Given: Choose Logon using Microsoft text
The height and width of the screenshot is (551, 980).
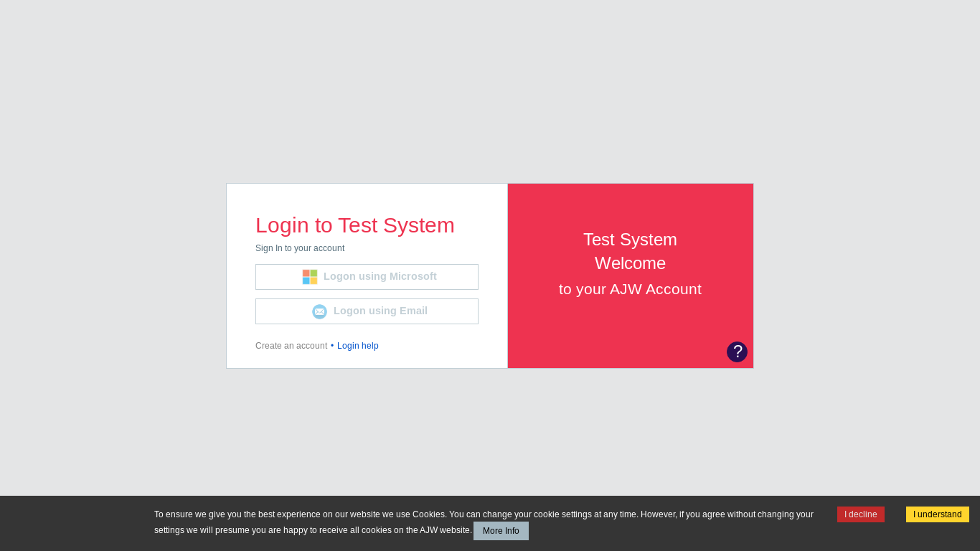Looking at the screenshot, I should pyautogui.click(x=380, y=276).
